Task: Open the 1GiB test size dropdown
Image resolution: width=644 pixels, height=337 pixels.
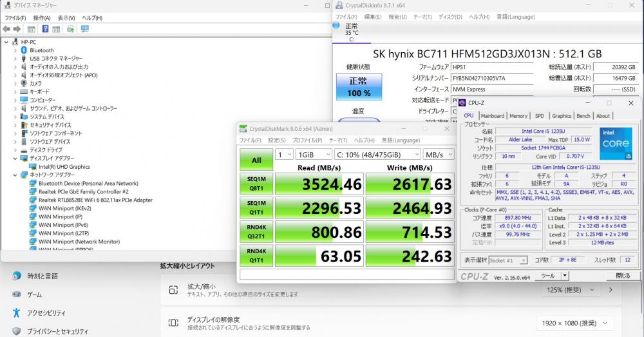Action: tap(314, 155)
